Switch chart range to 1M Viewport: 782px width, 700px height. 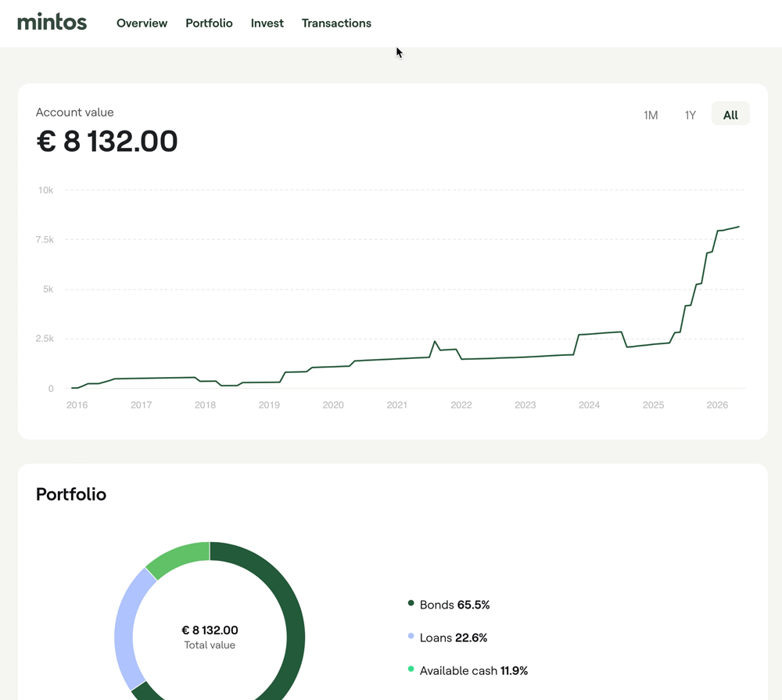point(651,115)
